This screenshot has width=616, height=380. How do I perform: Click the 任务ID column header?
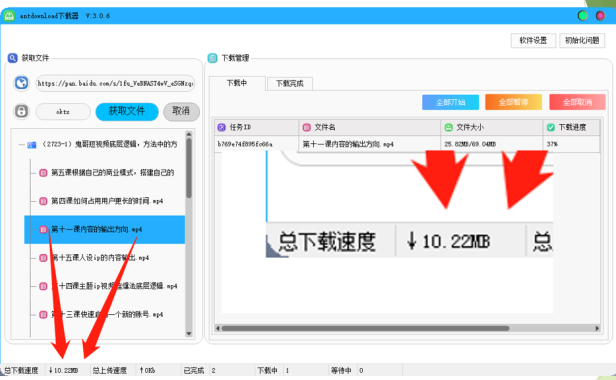[257, 127]
